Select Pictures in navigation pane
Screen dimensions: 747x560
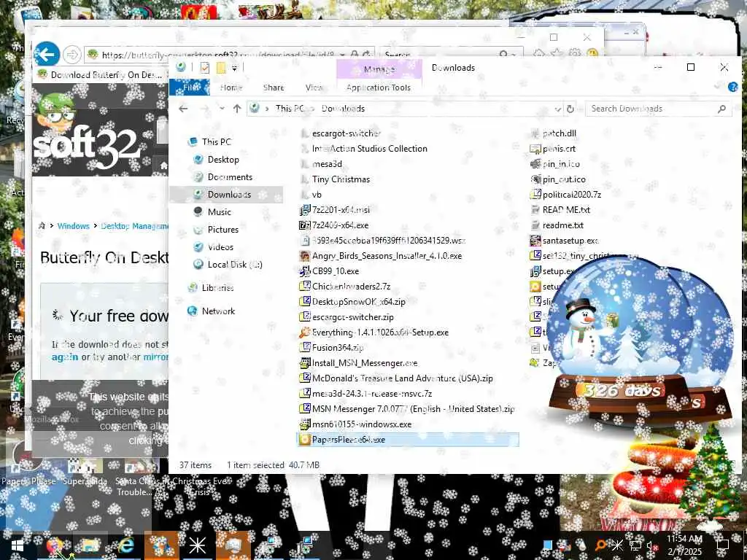coord(216,230)
